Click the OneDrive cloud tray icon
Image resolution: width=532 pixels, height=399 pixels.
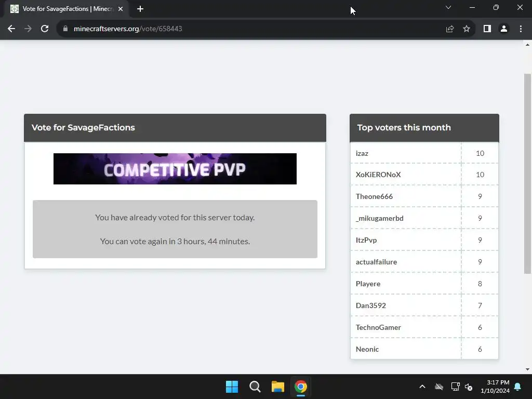coord(439,387)
